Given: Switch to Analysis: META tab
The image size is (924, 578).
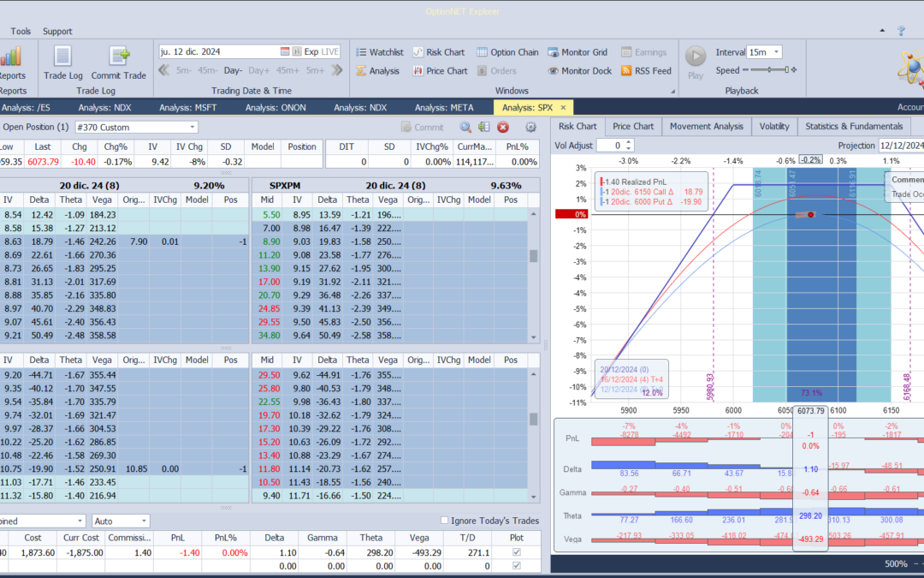Looking at the screenshot, I should click(444, 107).
